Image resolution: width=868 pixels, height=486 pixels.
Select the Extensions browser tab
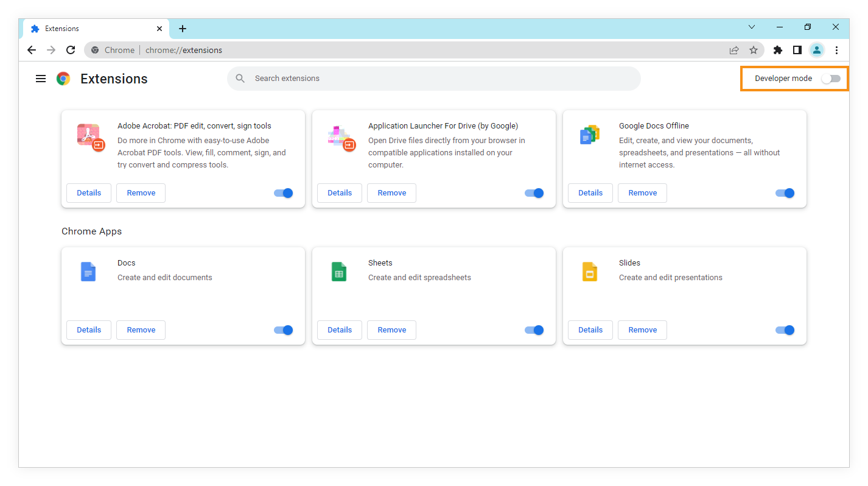click(96, 29)
